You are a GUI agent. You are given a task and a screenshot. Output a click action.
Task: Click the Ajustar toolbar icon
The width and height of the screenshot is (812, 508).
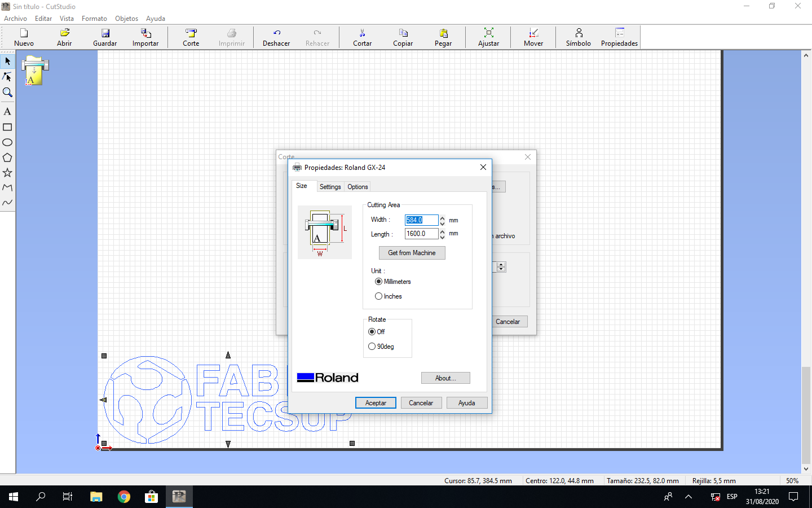tap(489, 37)
